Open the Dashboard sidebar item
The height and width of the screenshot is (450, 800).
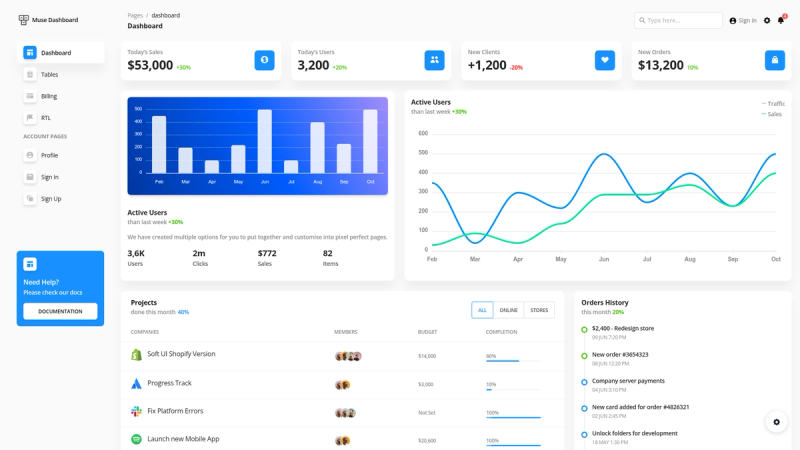[x=60, y=53]
